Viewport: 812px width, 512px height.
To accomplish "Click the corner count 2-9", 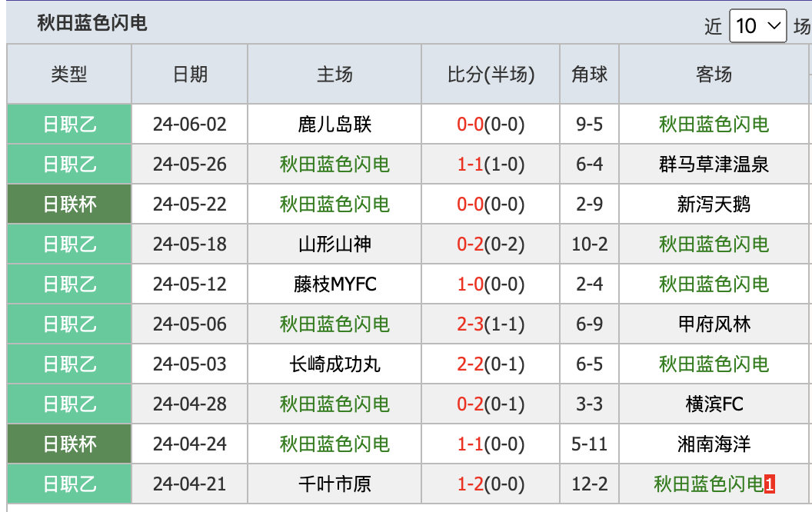I will 589,204.
